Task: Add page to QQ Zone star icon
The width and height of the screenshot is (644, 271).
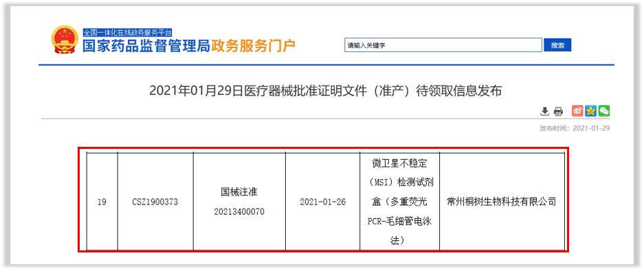Action: click(590, 110)
